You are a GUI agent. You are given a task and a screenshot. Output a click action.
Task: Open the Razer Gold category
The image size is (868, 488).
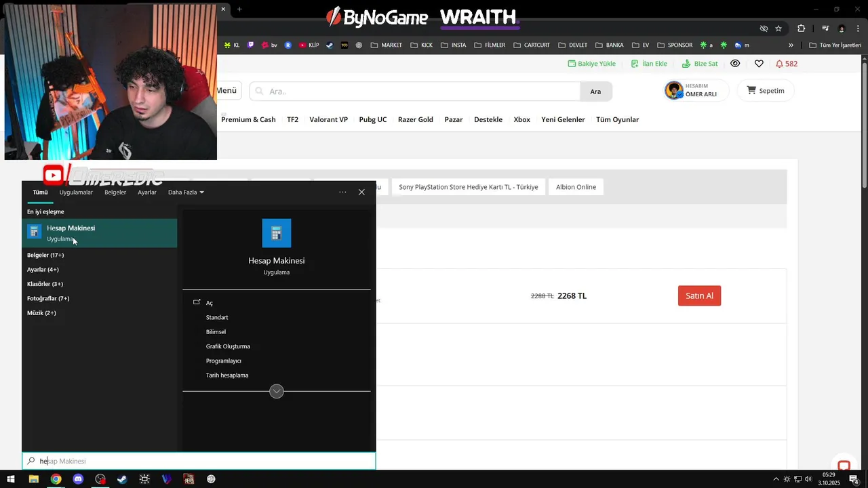tap(416, 119)
